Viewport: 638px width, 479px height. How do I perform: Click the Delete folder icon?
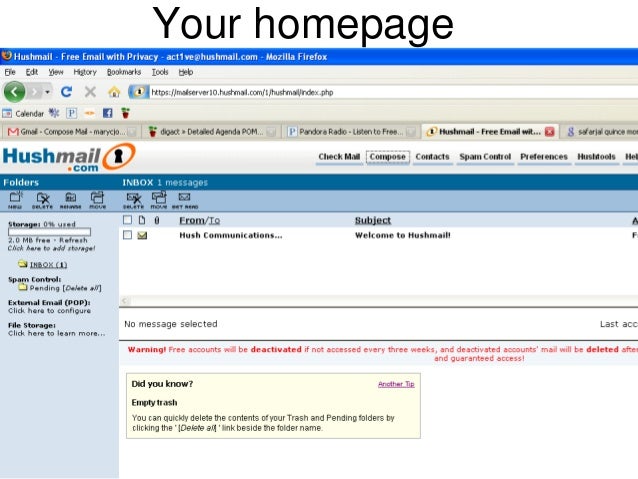(x=42, y=200)
